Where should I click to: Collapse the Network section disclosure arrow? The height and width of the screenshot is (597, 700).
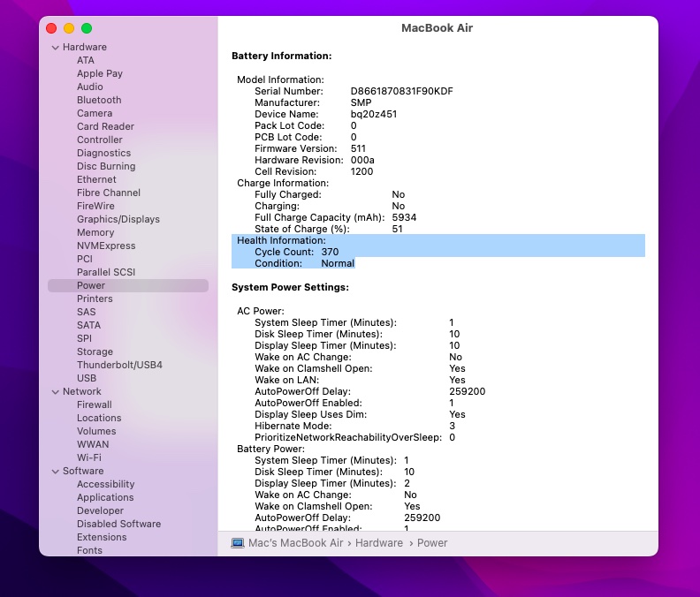click(55, 392)
